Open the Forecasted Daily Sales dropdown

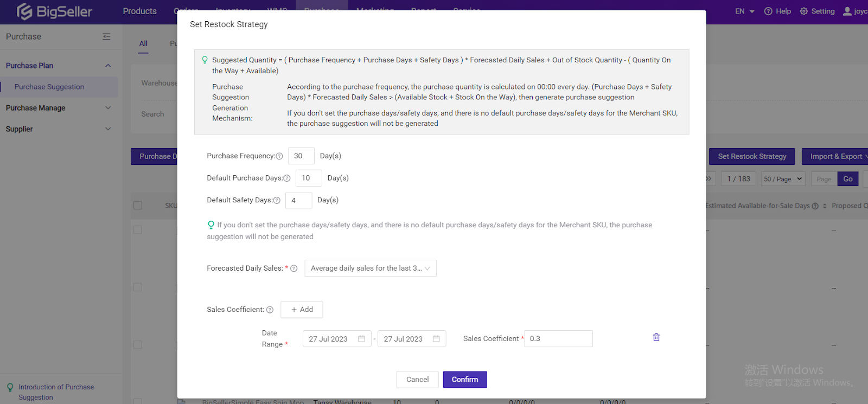pyautogui.click(x=370, y=268)
